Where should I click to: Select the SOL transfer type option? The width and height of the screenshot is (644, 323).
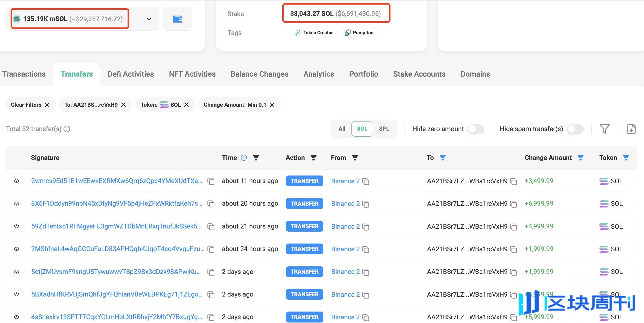(362, 129)
